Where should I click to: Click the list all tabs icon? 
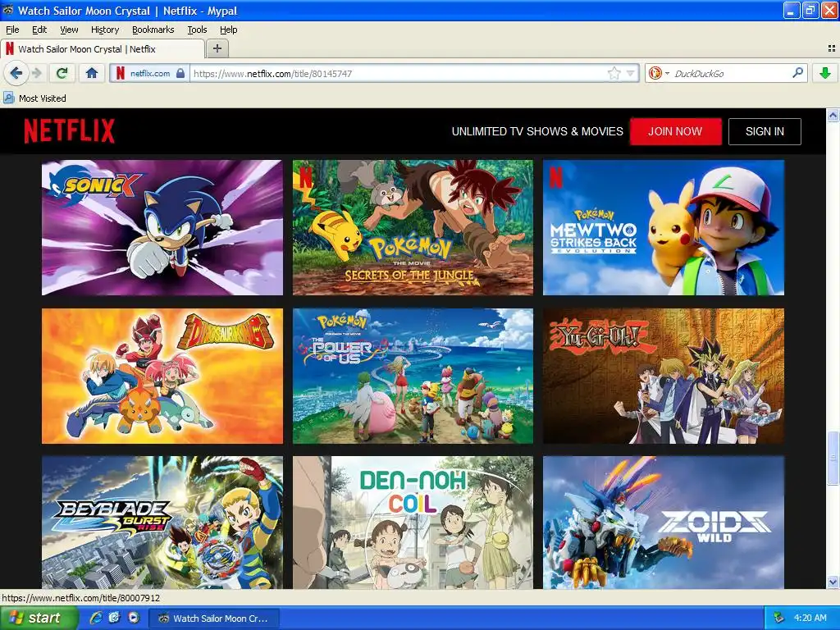pos(832,48)
